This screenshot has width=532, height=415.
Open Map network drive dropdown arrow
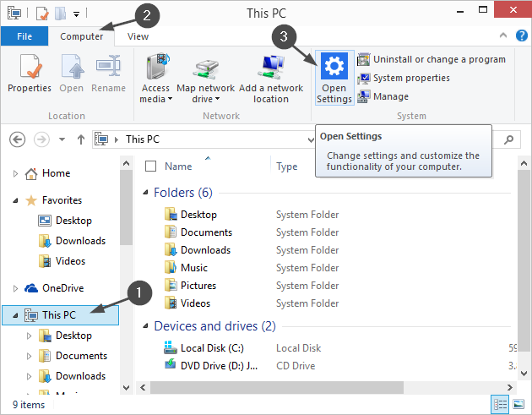217,99
